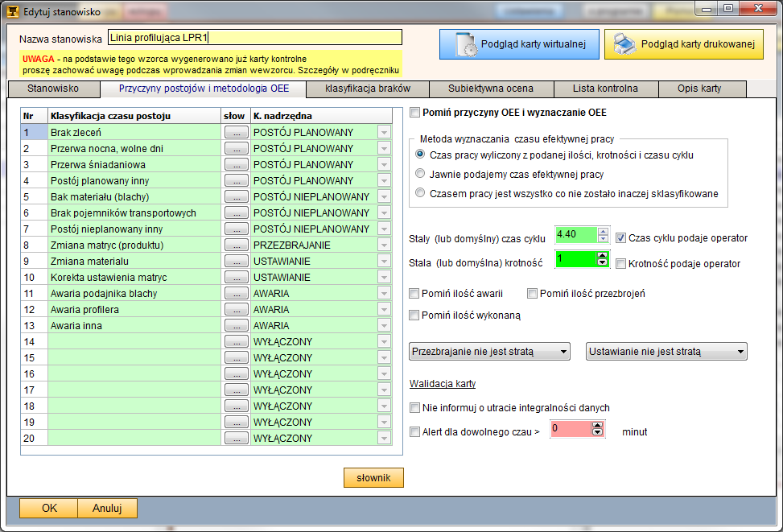Click cycle time field showing 4.40
The width and height of the screenshot is (783, 532).
click(577, 234)
